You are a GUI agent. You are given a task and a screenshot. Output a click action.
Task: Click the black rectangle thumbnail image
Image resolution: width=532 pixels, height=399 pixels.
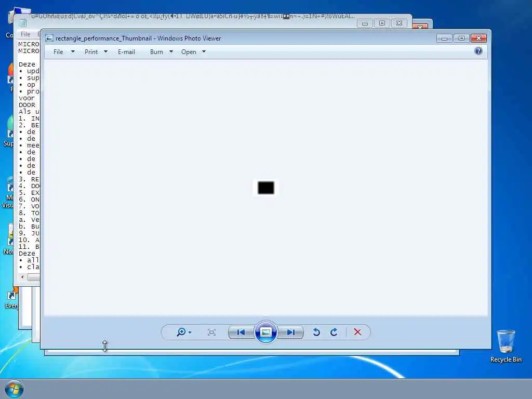266,188
